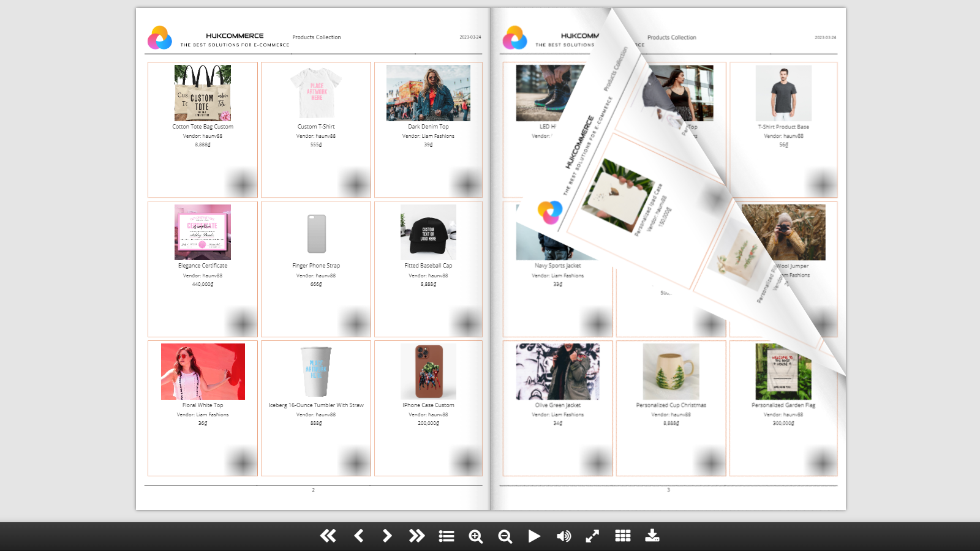Go to the previous page
This screenshot has width=980, height=551.
coord(359,536)
